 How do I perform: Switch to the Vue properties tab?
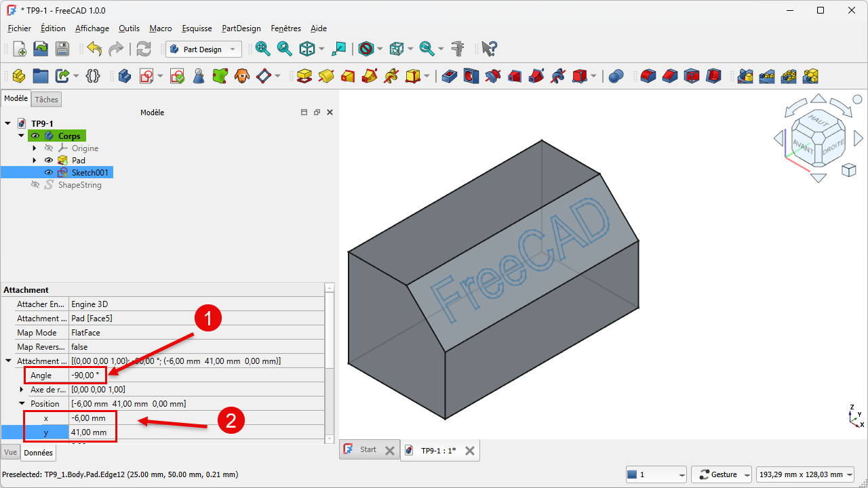10,452
